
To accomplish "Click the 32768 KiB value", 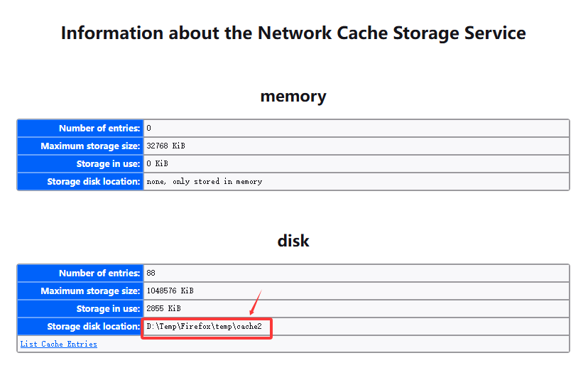I will (x=165, y=146).
